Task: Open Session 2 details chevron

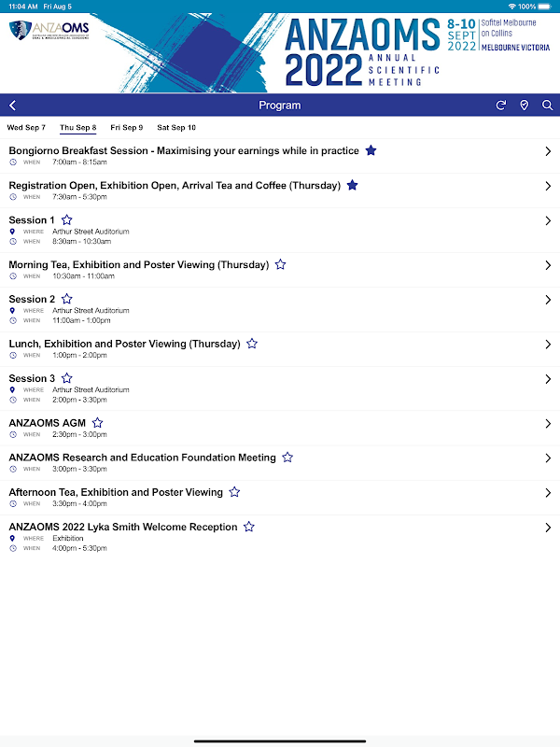Action: click(548, 300)
